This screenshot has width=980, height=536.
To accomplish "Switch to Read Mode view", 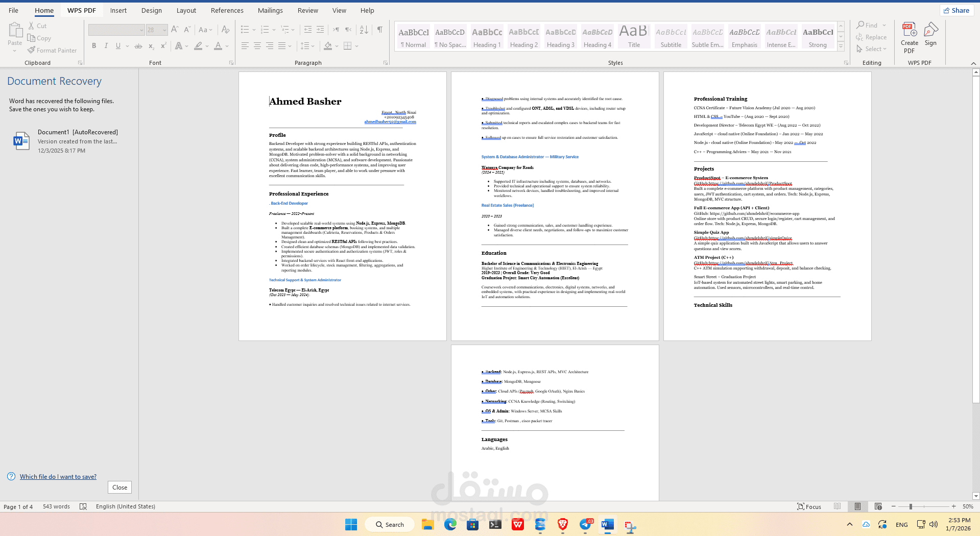I will (837, 506).
